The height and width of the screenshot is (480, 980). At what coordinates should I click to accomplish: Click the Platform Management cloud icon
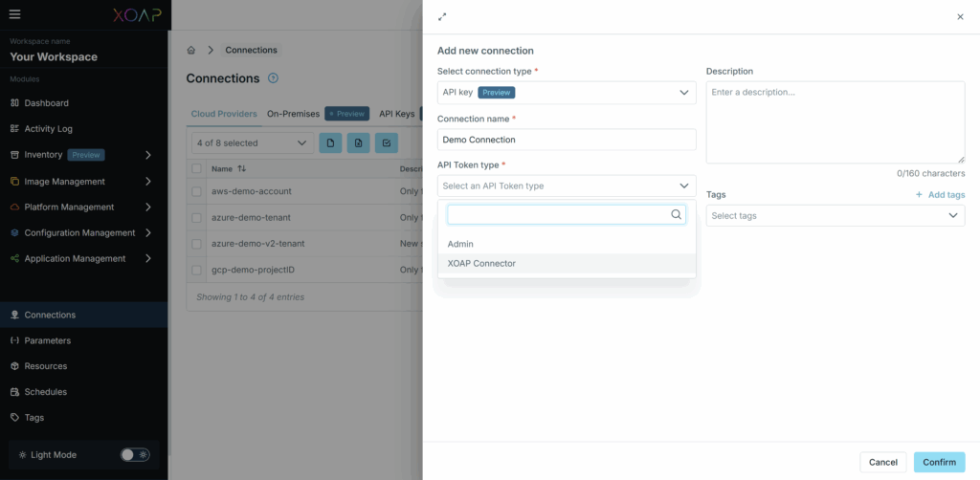tap(15, 207)
